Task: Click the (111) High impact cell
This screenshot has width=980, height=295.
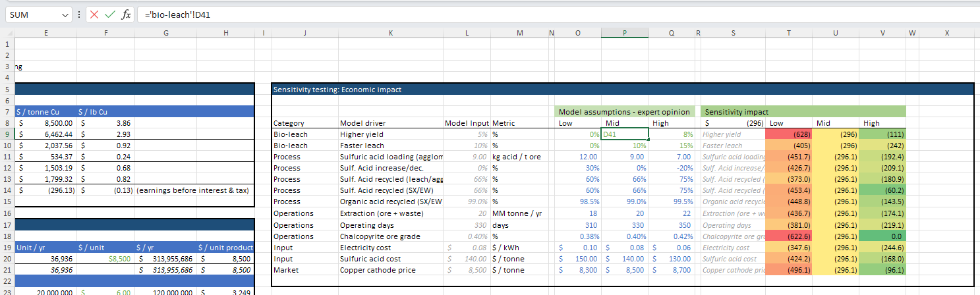Action: point(883,134)
